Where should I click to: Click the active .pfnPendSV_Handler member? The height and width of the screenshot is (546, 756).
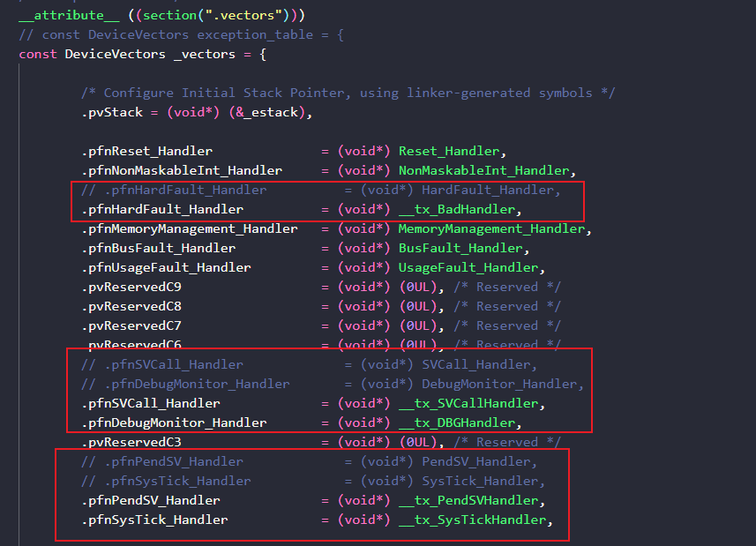(151, 500)
